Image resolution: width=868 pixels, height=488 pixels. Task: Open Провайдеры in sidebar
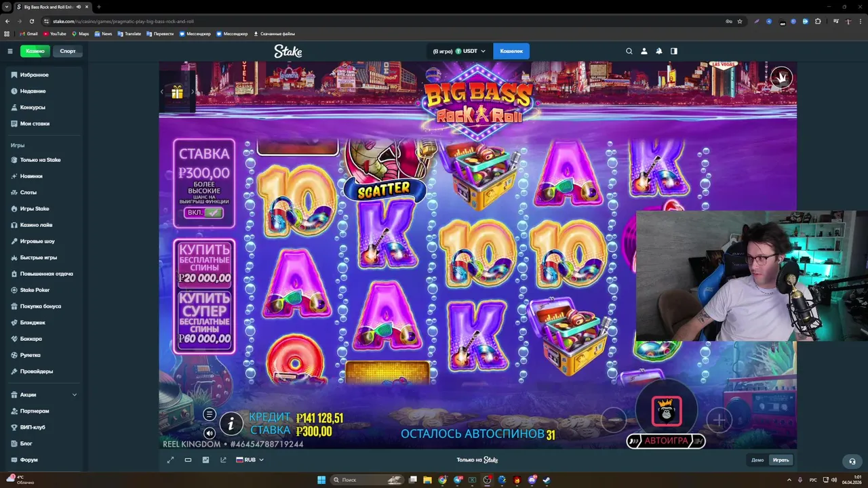36,371
